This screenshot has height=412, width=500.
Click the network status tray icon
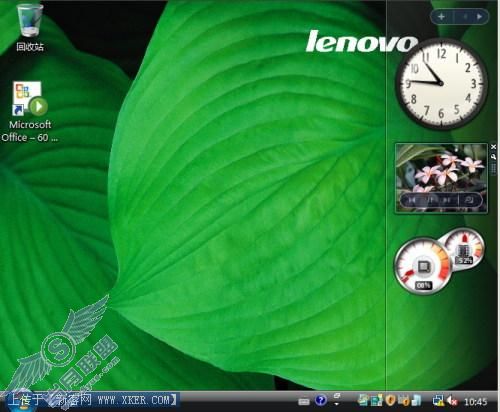(x=438, y=400)
